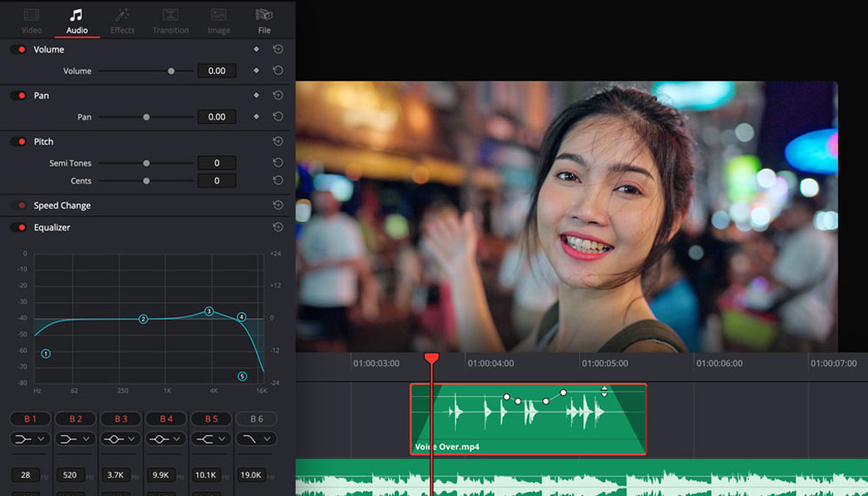Open filter type dropdown under B2
Image resolution: width=868 pixels, height=496 pixels.
tap(75, 439)
